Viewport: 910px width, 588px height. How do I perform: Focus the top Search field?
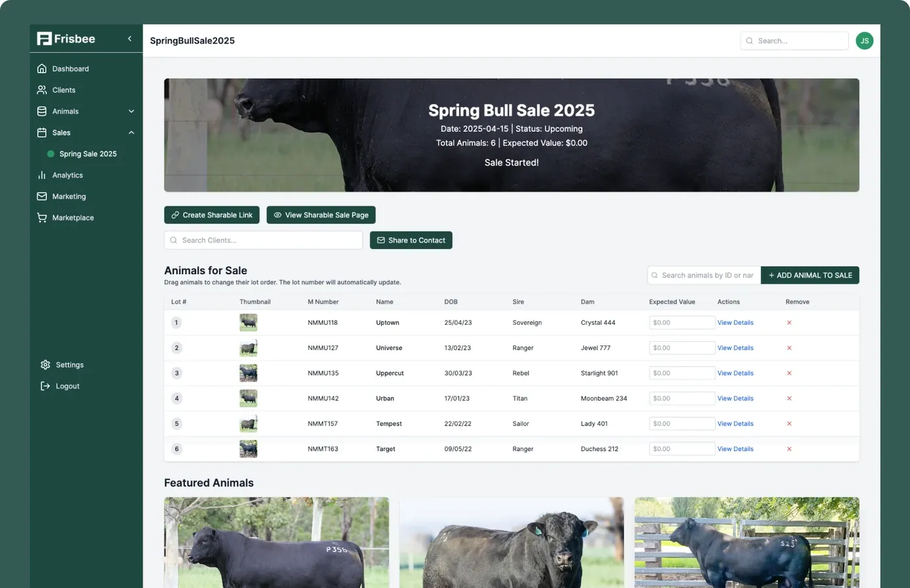pos(794,41)
